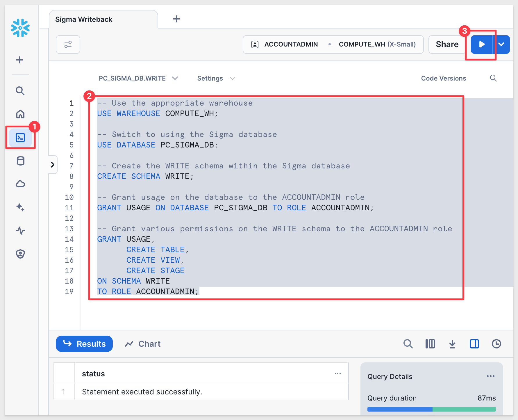Click the Snowflake logo icon
This screenshot has width=518, height=420.
[x=20, y=28]
